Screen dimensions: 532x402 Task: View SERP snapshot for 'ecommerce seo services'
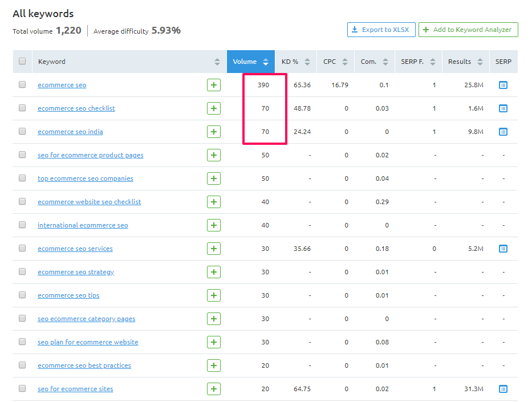click(503, 249)
